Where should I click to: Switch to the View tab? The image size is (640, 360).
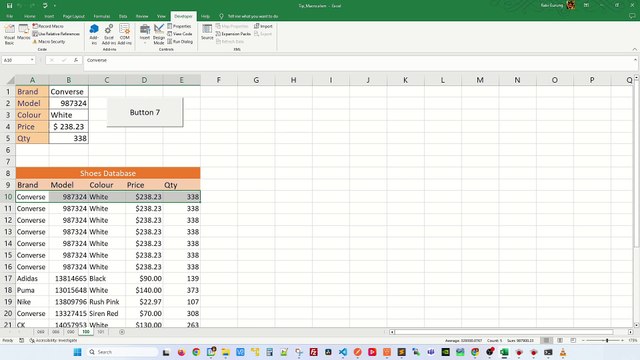click(161, 16)
